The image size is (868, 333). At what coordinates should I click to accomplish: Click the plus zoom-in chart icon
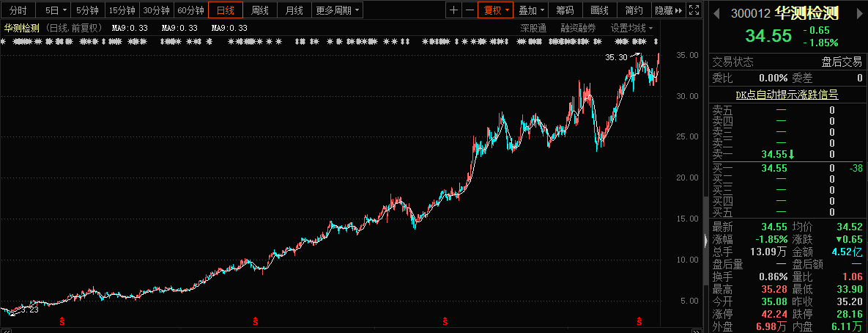pyautogui.click(x=454, y=10)
